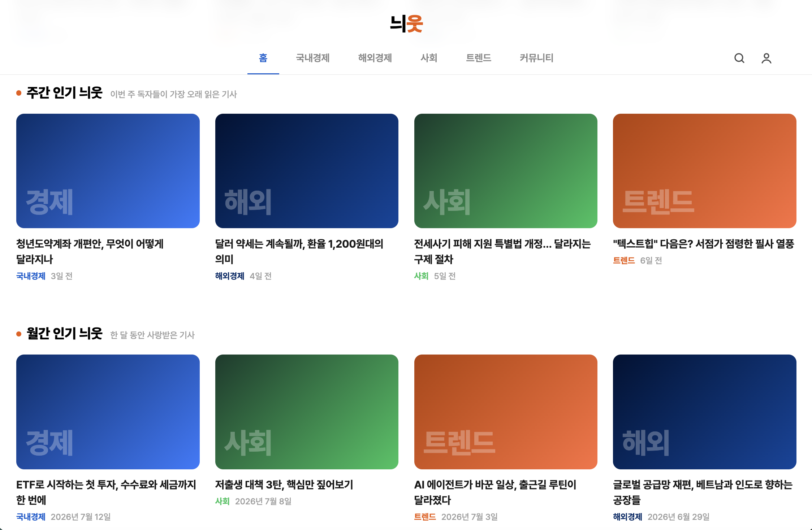Go to the 사회 tab

pyautogui.click(x=429, y=58)
